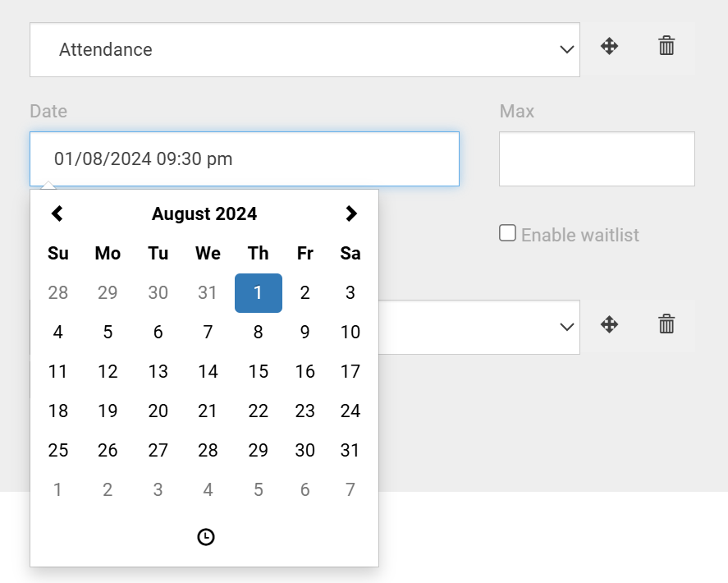Choose August 5 date
Screen dimensions: 728x583
tap(108, 333)
